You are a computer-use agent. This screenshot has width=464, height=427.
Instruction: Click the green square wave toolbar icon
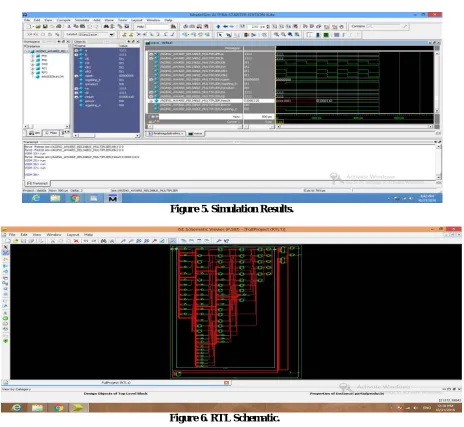[x=326, y=35]
